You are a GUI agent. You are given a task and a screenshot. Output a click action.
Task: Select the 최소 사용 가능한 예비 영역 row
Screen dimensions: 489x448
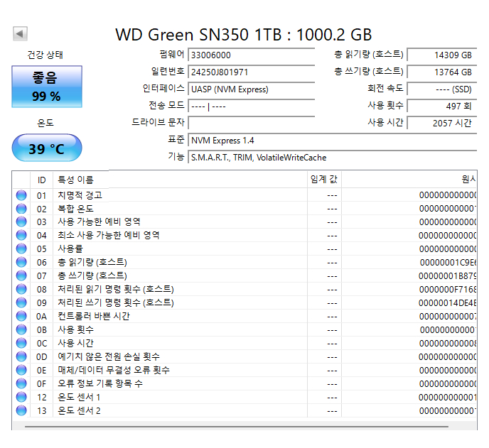pos(244,236)
